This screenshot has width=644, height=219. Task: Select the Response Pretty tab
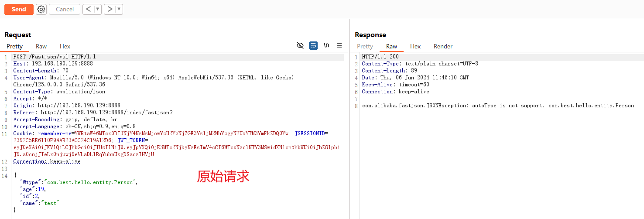coord(365,46)
